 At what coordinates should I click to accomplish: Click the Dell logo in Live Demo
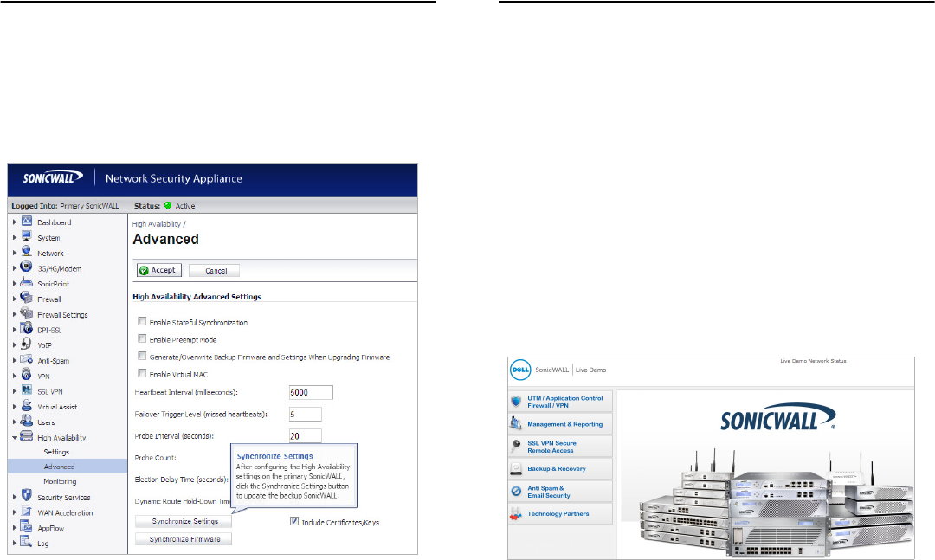click(520, 370)
